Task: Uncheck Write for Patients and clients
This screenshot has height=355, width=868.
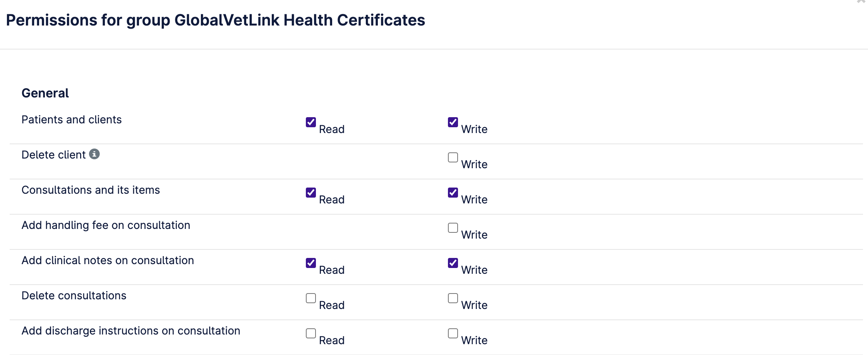Action: point(453,122)
